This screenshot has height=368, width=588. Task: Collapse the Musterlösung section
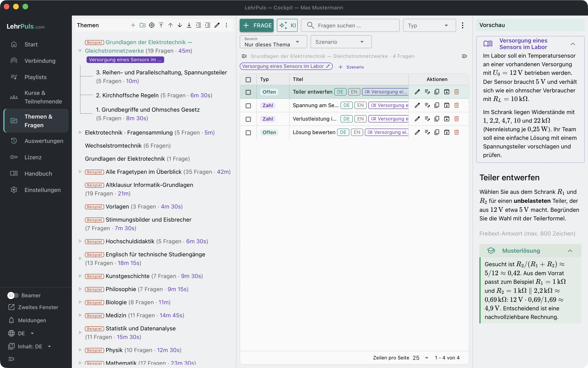pos(570,251)
